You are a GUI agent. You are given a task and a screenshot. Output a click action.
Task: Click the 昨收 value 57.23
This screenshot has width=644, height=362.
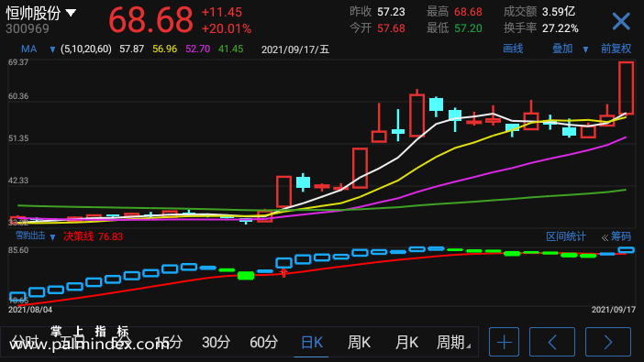391,12
